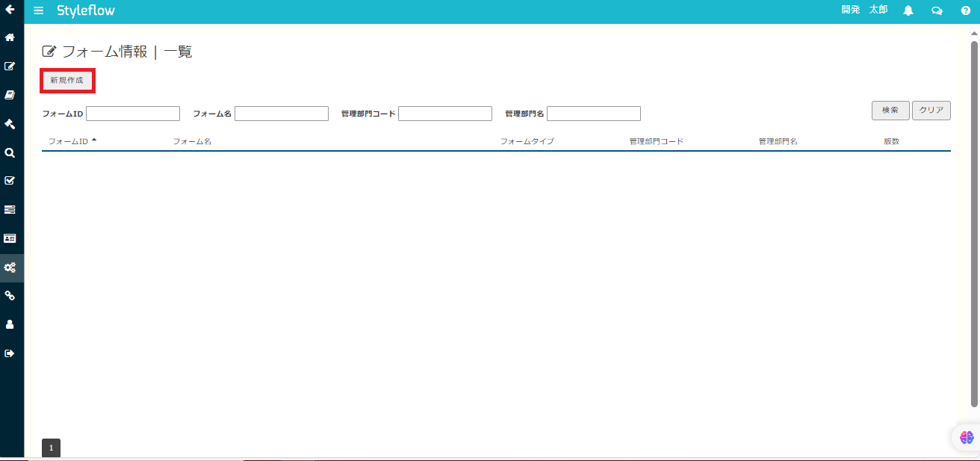Sort by フォーム名 column header
Viewport: 980px width, 461px height.
pos(193,141)
